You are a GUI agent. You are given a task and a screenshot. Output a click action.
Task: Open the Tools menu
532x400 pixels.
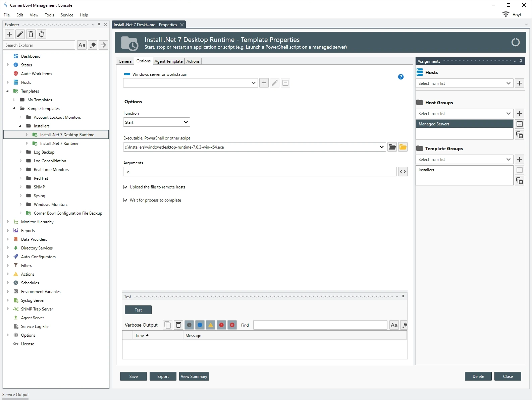point(49,15)
